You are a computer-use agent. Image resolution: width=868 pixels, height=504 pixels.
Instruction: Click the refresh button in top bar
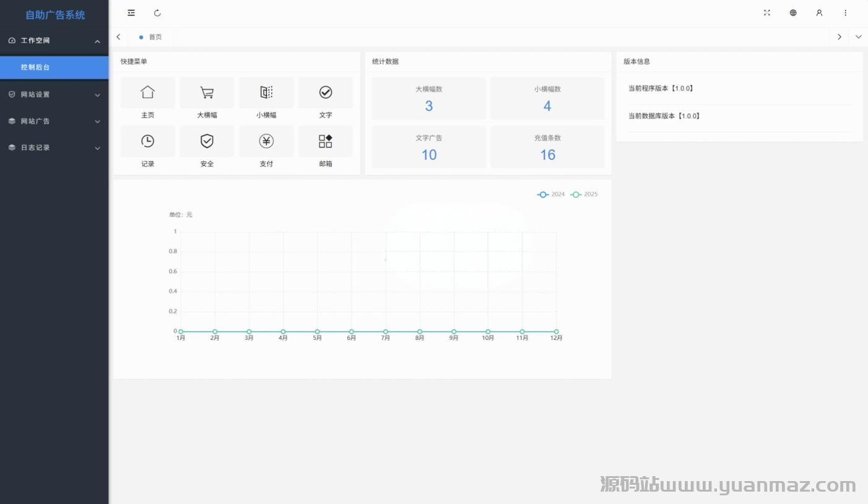tap(157, 13)
